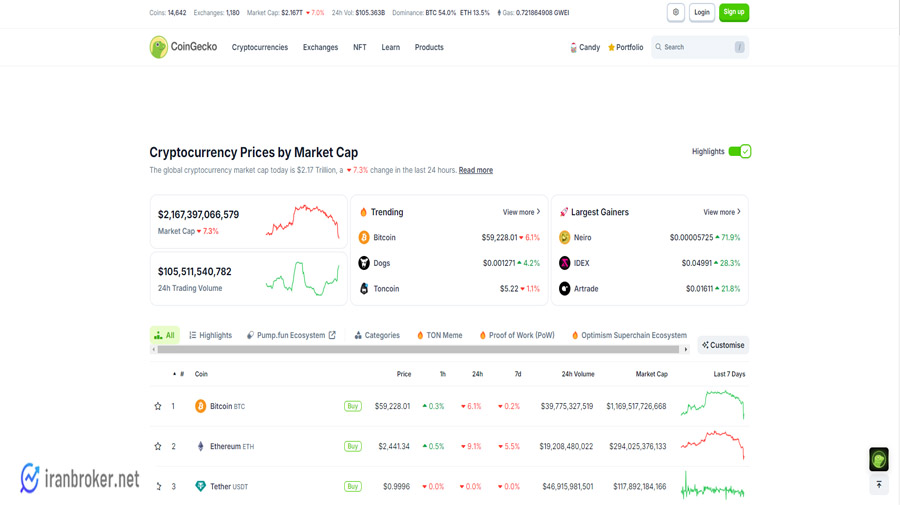This screenshot has width=900, height=505.
Task: Click the market cap sparkline chart
Action: (x=302, y=222)
